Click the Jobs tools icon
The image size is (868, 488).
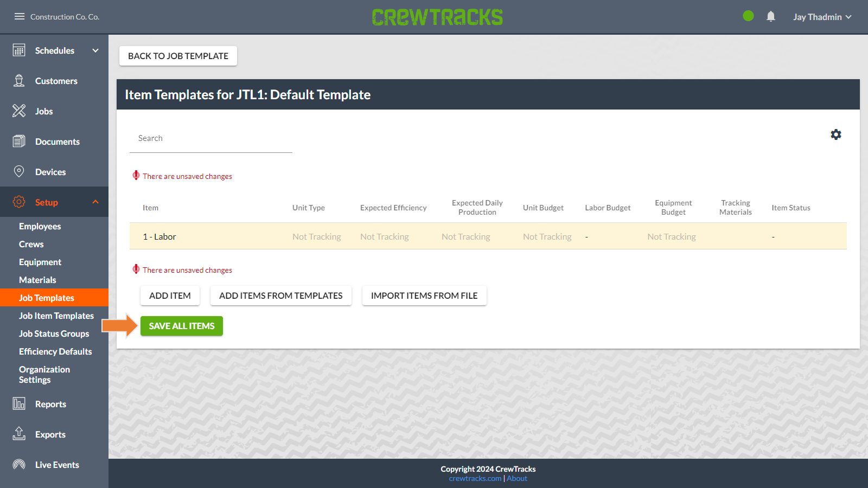tap(19, 111)
